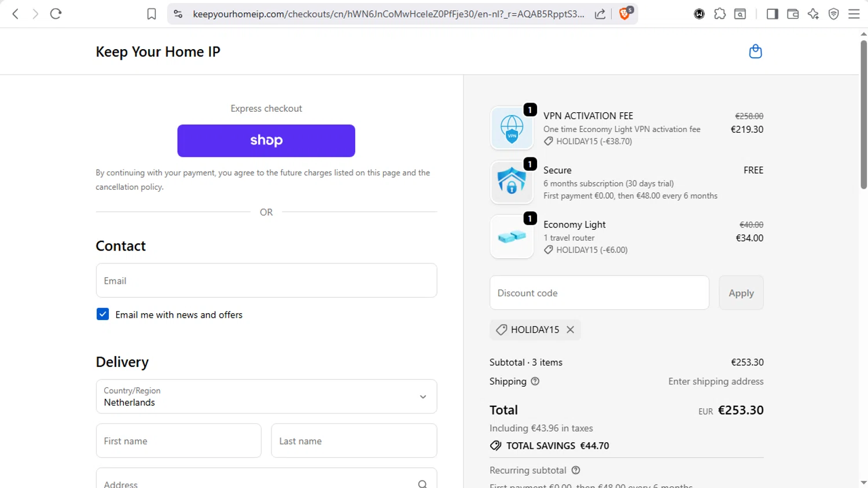Go forward to the next page
The width and height of the screenshot is (868, 488).
[35, 14]
